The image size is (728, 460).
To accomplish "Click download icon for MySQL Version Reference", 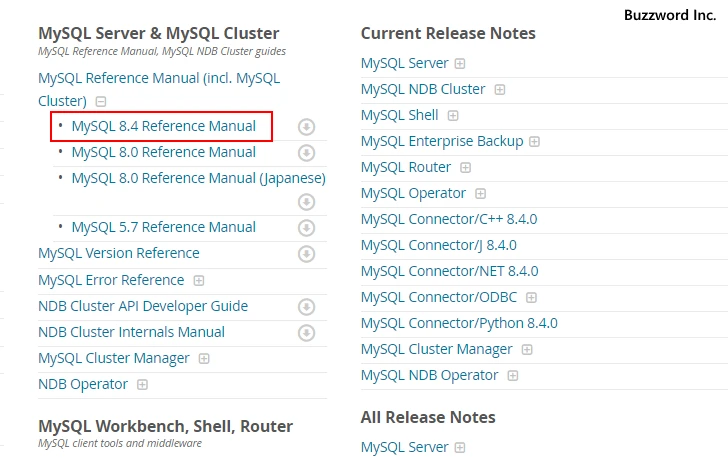I will pos(307,254).
